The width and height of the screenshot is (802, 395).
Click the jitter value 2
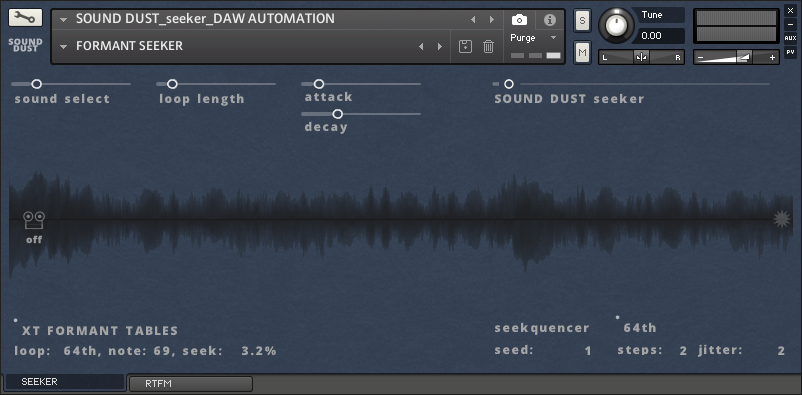point(781,351)
